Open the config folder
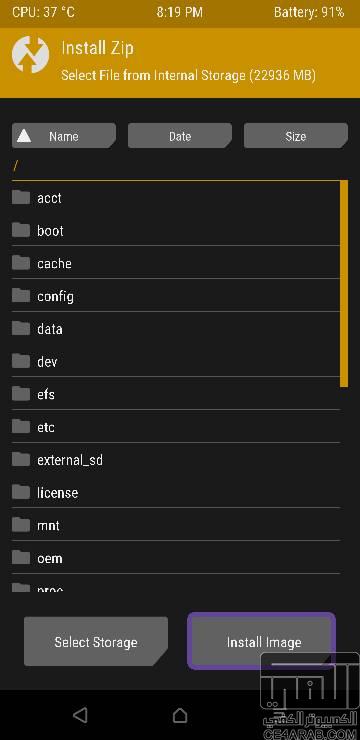The width and height of the screenshot is (360, 740). click(x=176, y=295)
